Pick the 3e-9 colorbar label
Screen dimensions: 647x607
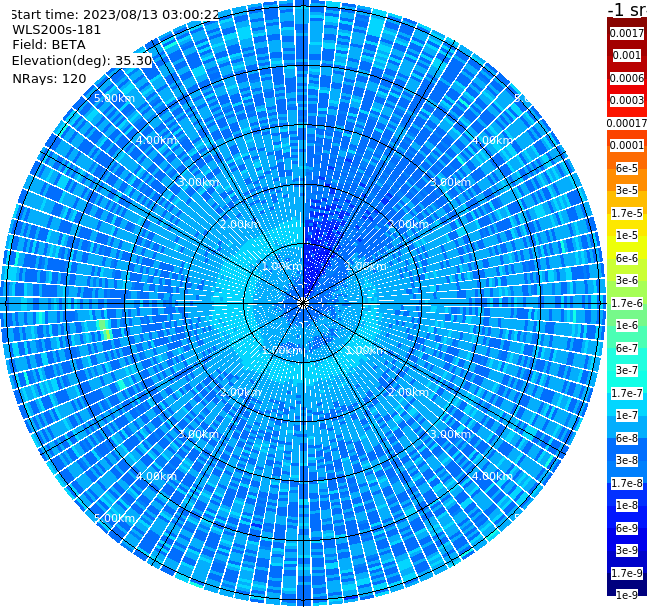pyautogui.click(x=627, y=550)
